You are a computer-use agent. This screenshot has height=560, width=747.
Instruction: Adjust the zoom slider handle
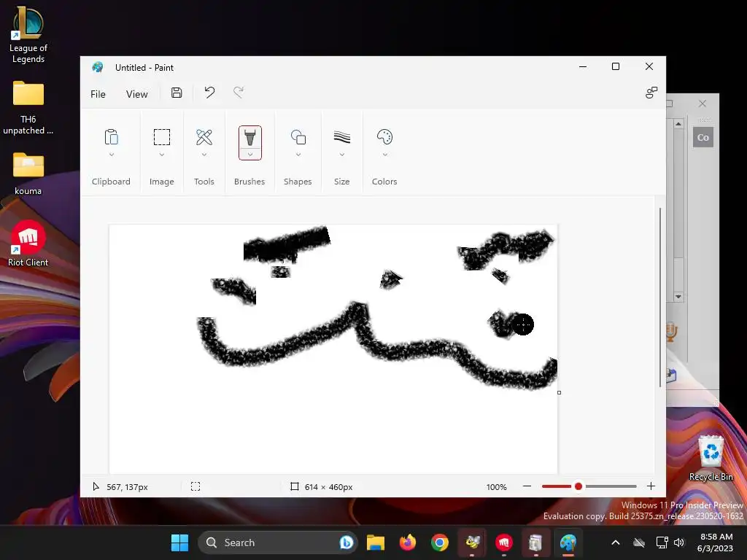click(x=578, y=486)
